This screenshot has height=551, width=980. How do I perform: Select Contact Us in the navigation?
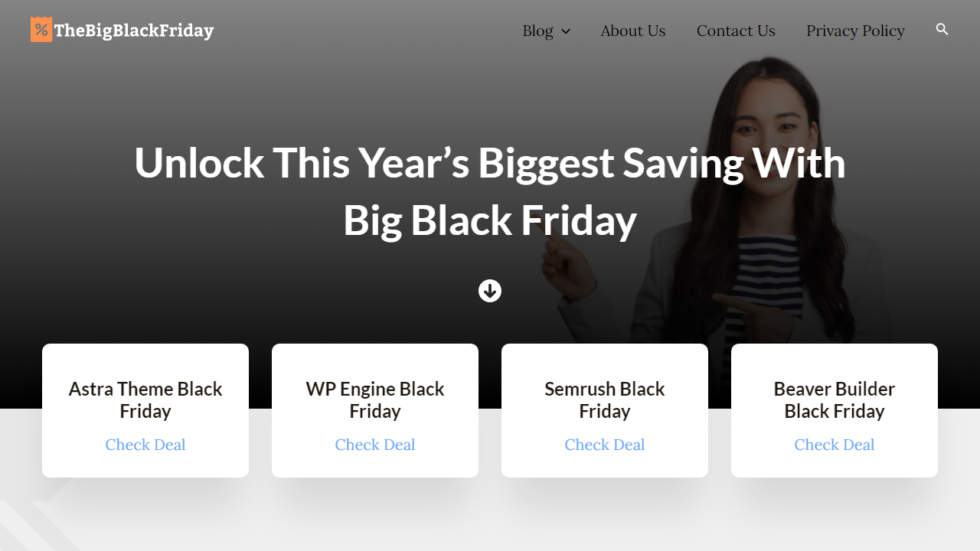coord(736,31)
